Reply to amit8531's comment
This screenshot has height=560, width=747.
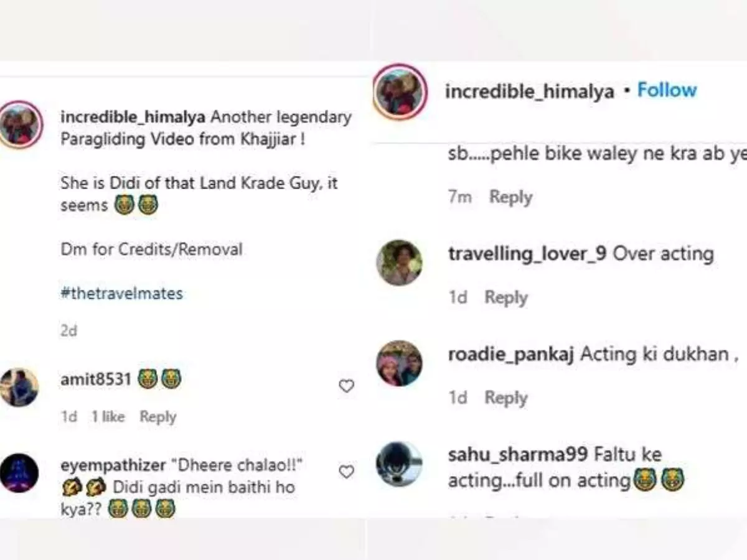[x=157, y=417]
